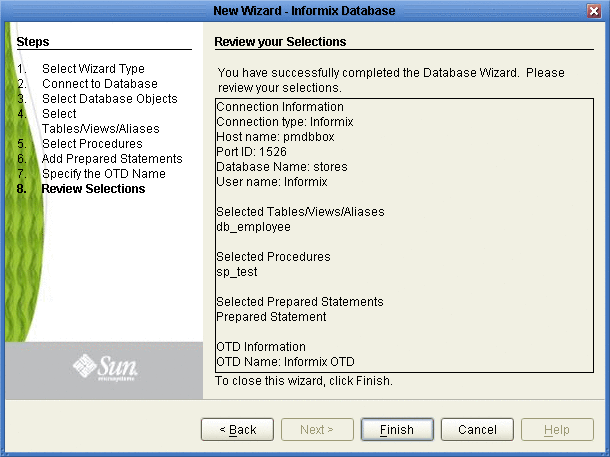Select step 5 Select Procedures

pyautogui.click(x=80, y=144)
